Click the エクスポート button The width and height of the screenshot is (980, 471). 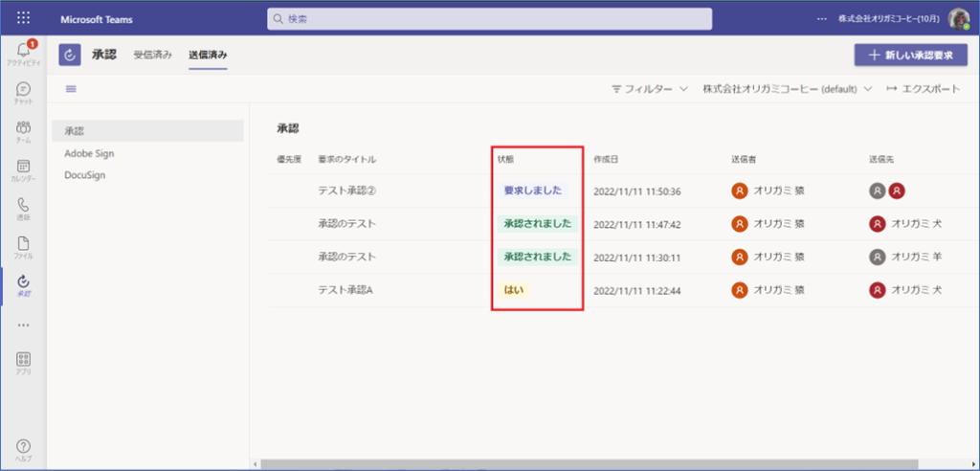[x=923, y=89]
